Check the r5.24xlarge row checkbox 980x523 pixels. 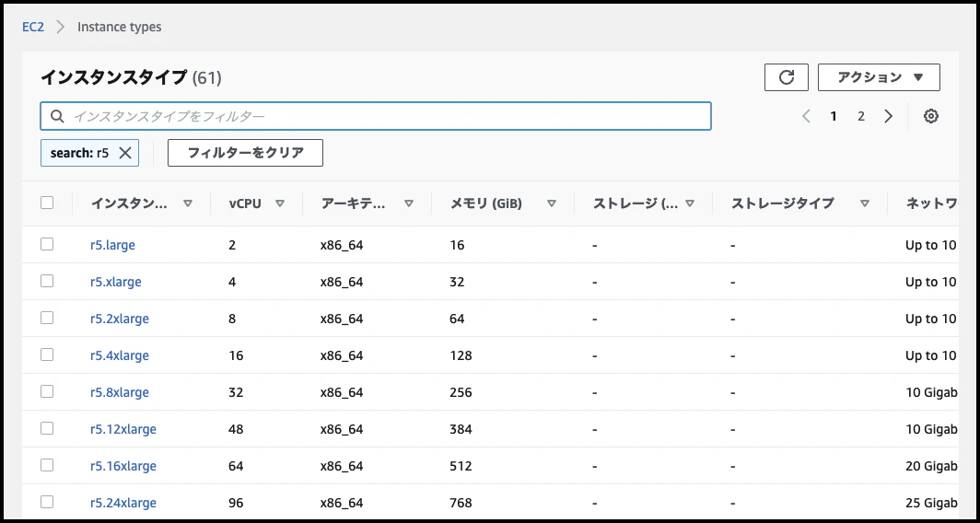pos(47,502)
